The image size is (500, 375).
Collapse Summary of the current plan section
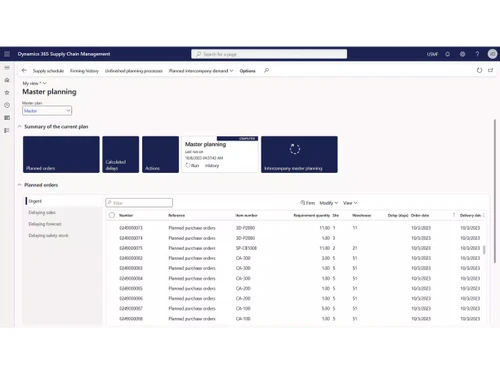[x=20, y=126]
